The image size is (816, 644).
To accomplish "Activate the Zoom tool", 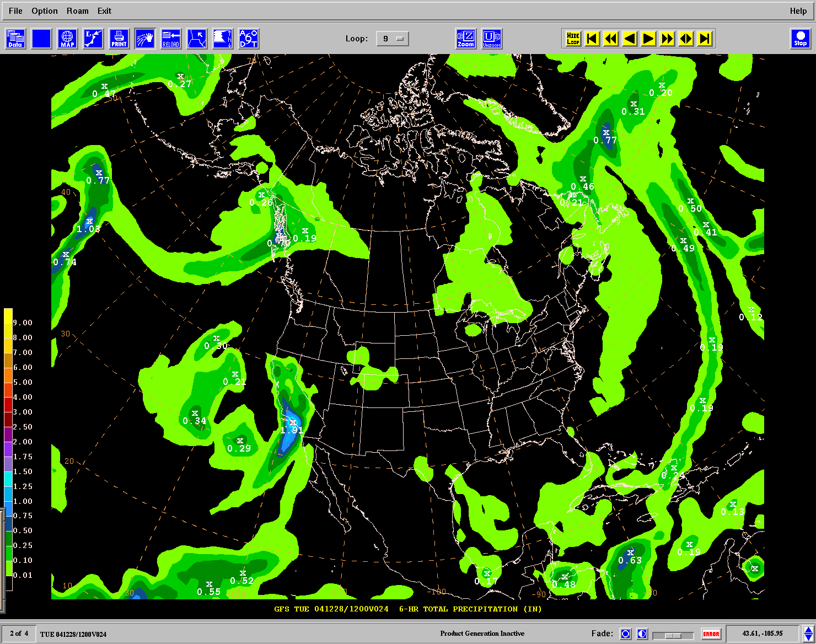I will tap(466, 39).
